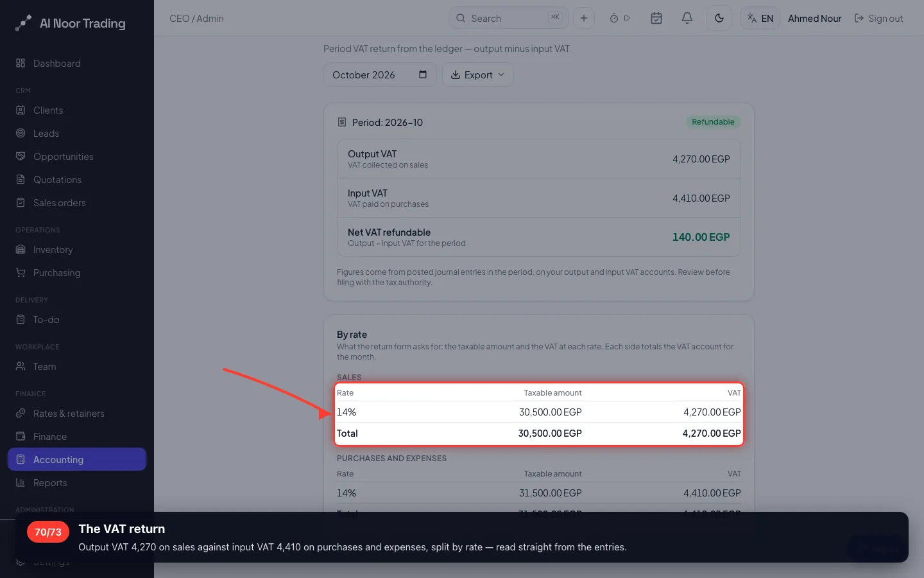Viewport: 924px width, 578px height.
Task: Open Opportunities in the sidebar
Action: [x=77, y=157]
